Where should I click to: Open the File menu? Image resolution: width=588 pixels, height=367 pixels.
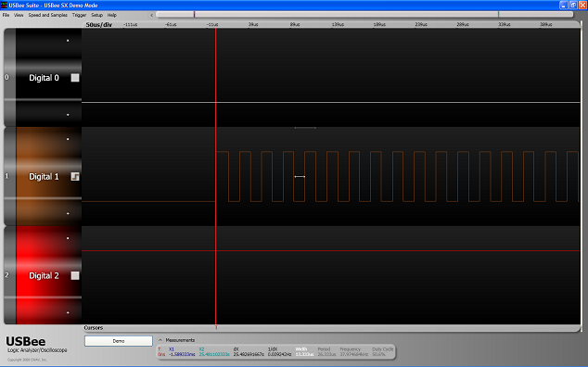6,15
